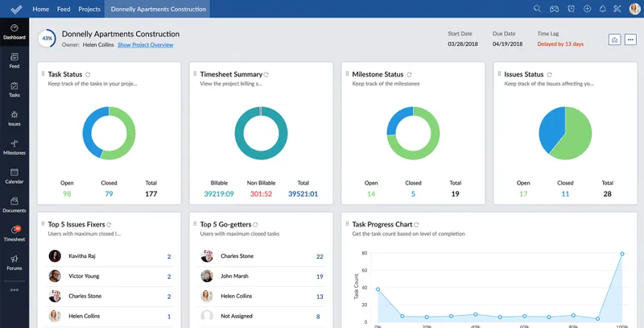Click the checkmark app logo
This screenshot has height=328, width=644.
16,9
